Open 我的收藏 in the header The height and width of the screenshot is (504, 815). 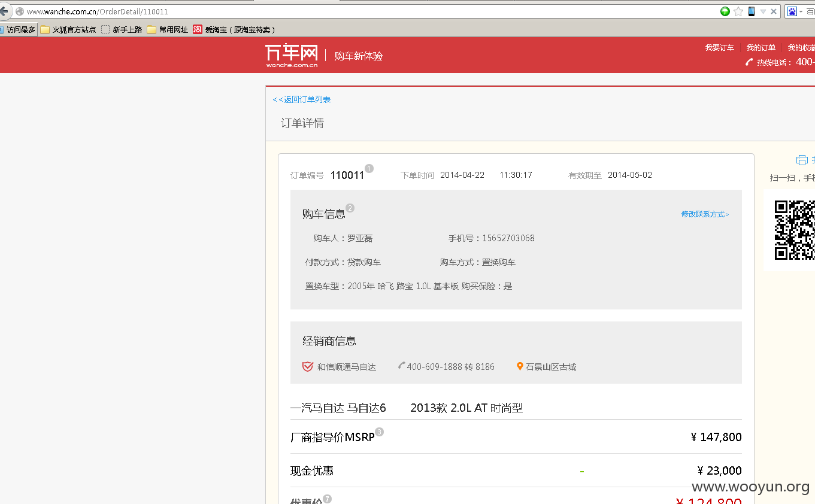(801, 48)
